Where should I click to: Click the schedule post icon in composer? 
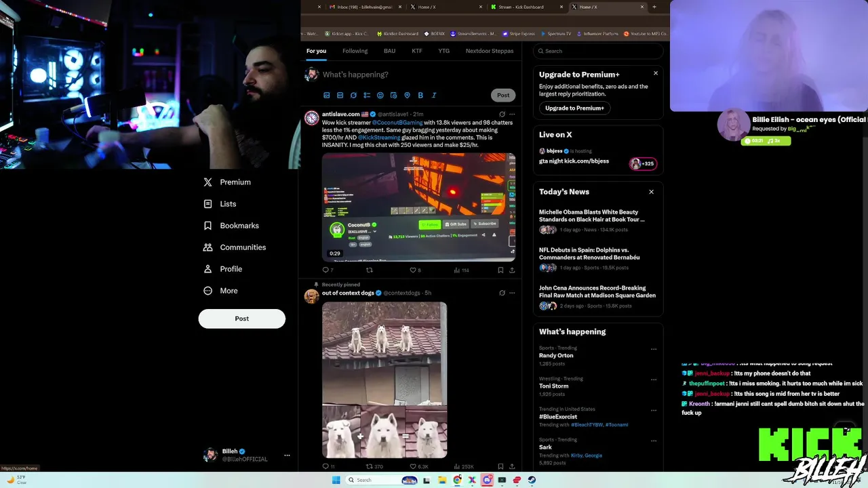pyautogui.click(x=393, y=96)
